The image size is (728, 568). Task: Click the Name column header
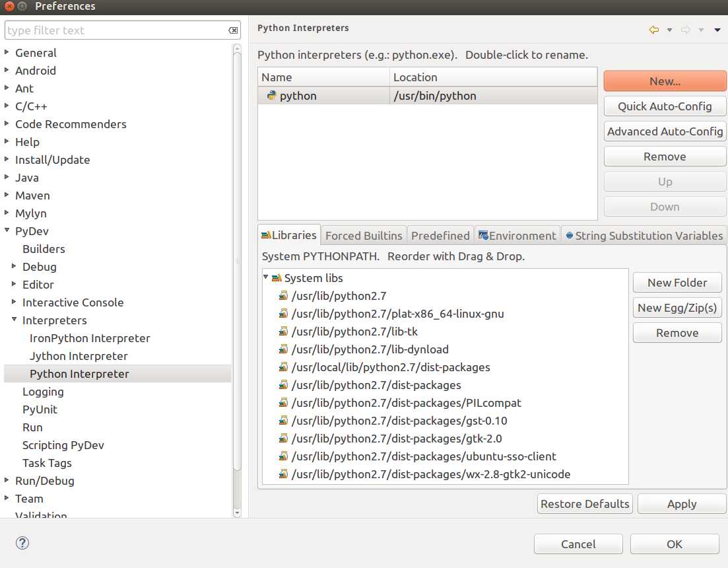click(323, 77)
